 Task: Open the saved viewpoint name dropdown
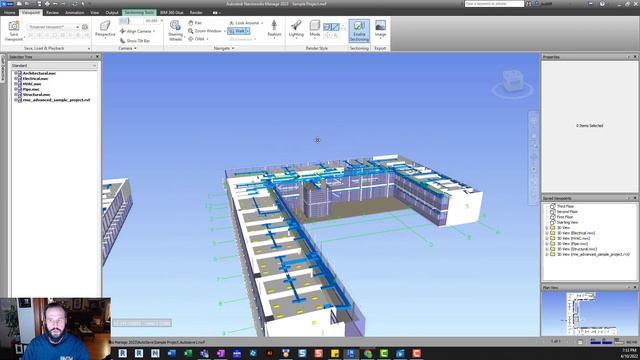click(78, 27)
